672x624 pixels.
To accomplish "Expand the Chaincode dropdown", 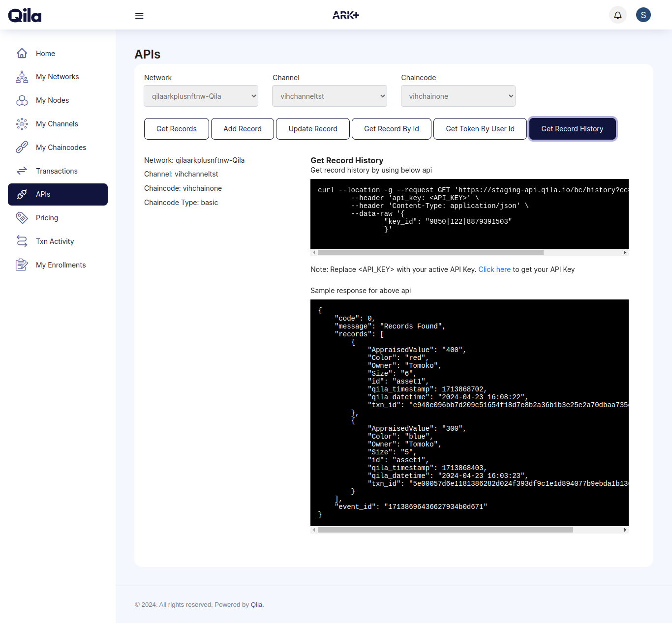I will (458, 96).
